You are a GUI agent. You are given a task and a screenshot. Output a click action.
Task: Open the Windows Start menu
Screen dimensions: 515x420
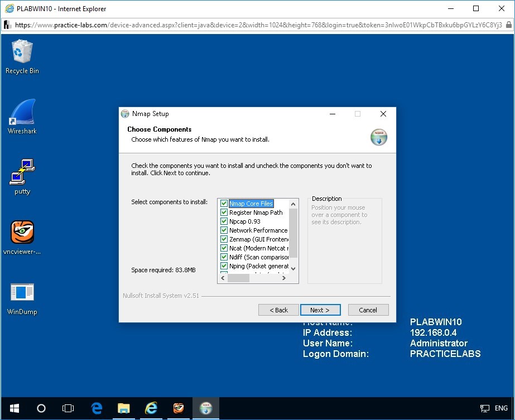pyautogui.click(x=15, y=408)
